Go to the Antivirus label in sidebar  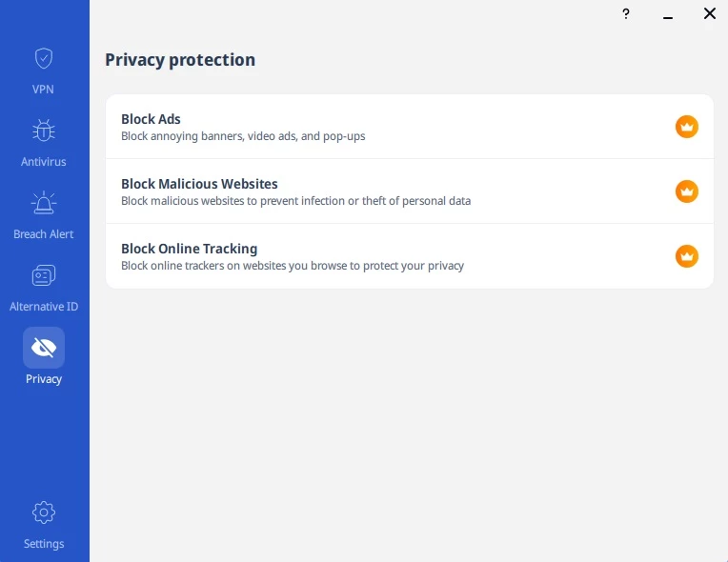pyautogui.click(x=44, y=162)
